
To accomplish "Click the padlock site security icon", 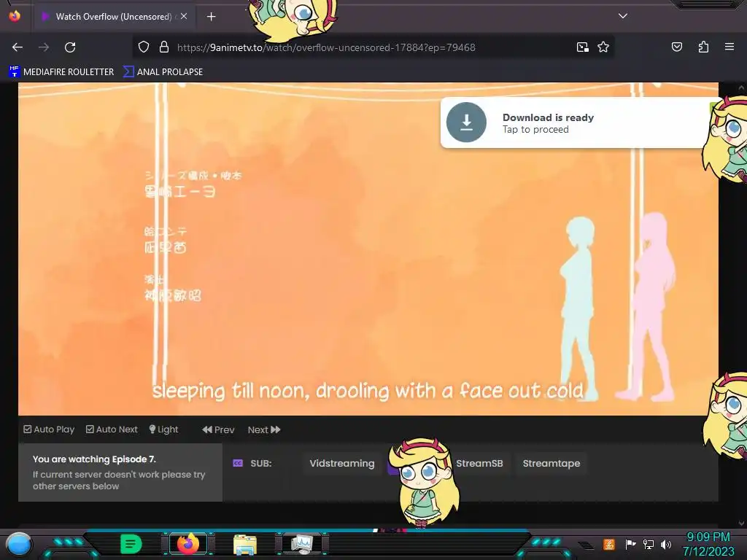I will tap(164, 47).
